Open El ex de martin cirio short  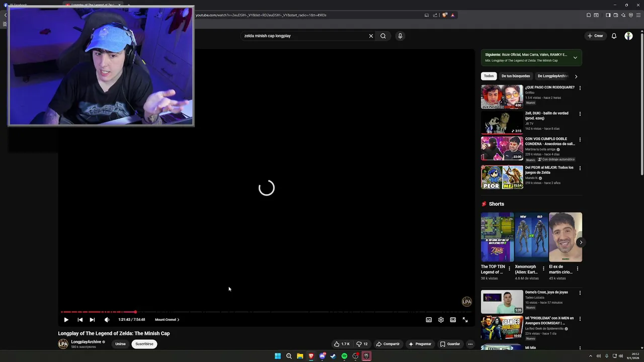566,236
